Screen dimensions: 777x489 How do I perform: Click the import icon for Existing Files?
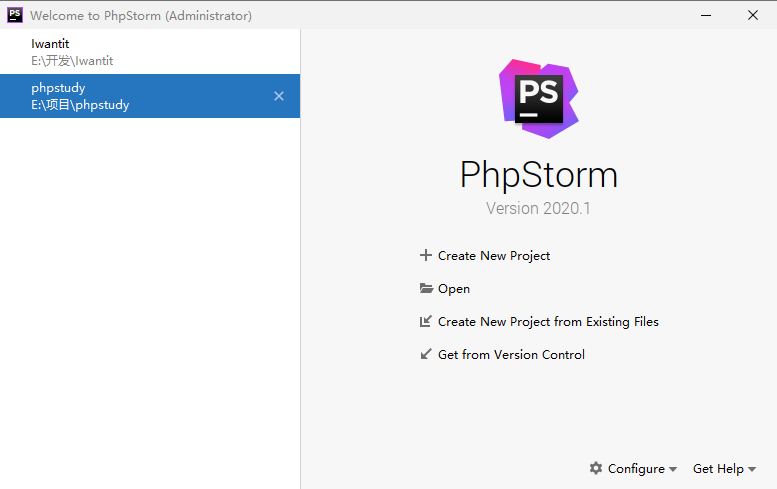[x=426, y=322]
